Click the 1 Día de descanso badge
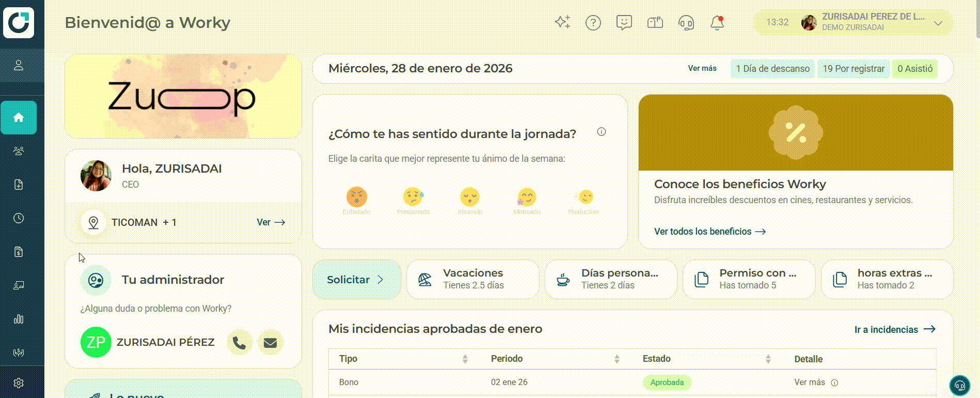 (772, 69)
